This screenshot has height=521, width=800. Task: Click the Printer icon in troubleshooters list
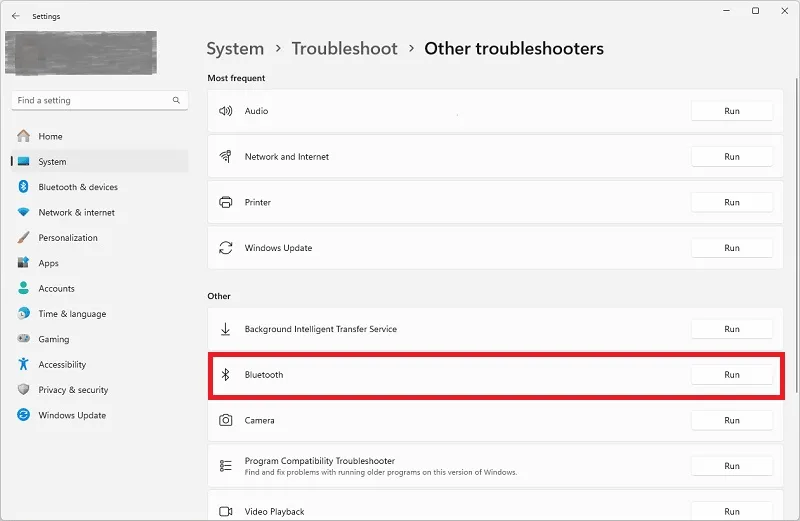coord(226,202)
